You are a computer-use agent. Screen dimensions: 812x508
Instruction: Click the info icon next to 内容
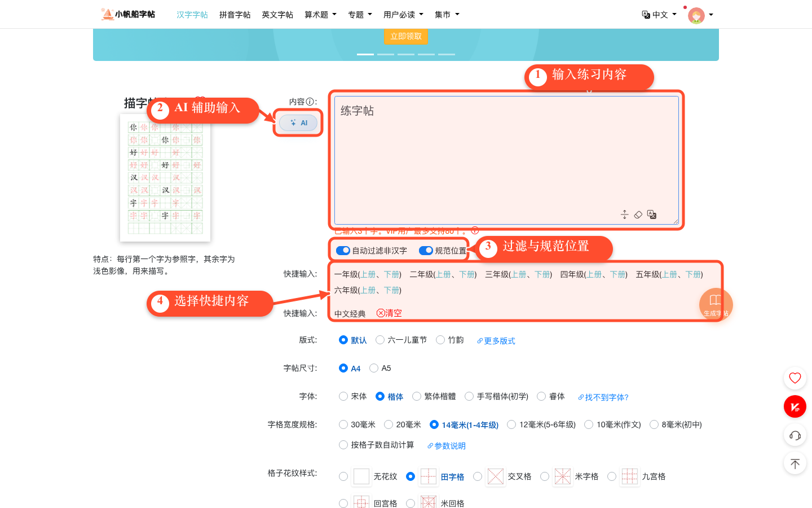click(310, 102)
